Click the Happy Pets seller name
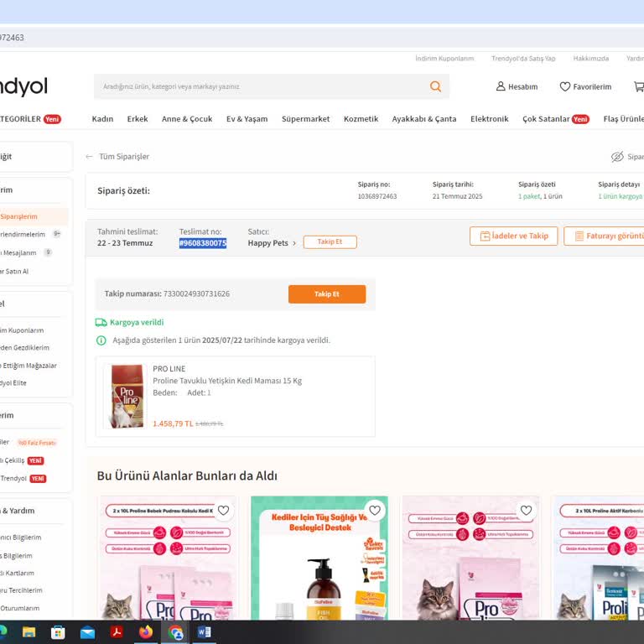Screen dimensions: 644x644 pos(267,243)
